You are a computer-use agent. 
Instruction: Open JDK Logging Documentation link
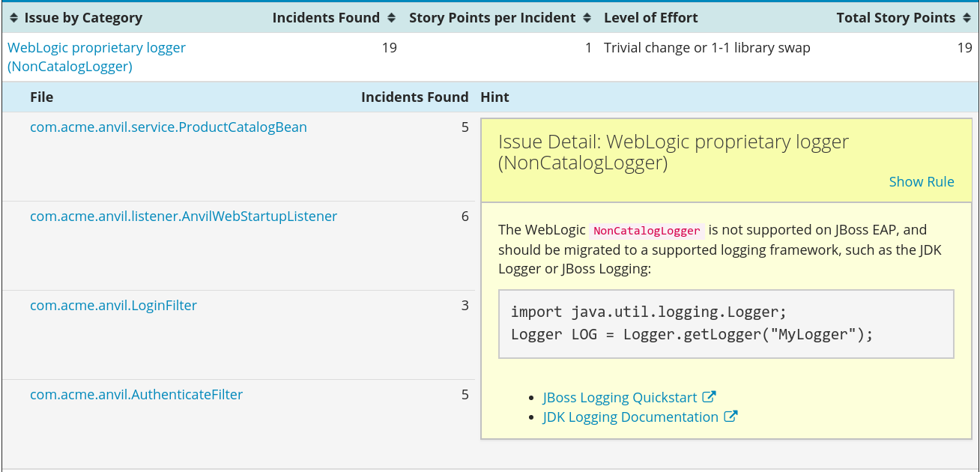(631, 417)
